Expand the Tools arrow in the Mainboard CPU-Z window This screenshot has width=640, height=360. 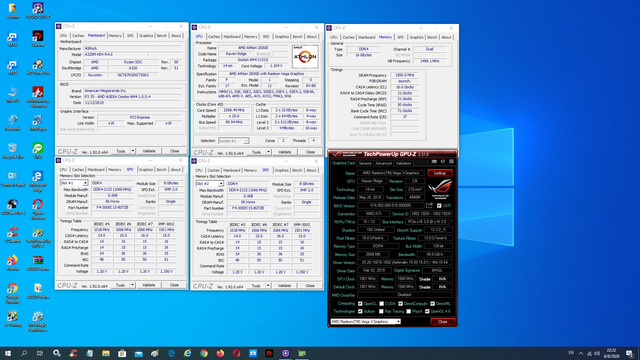133,151
